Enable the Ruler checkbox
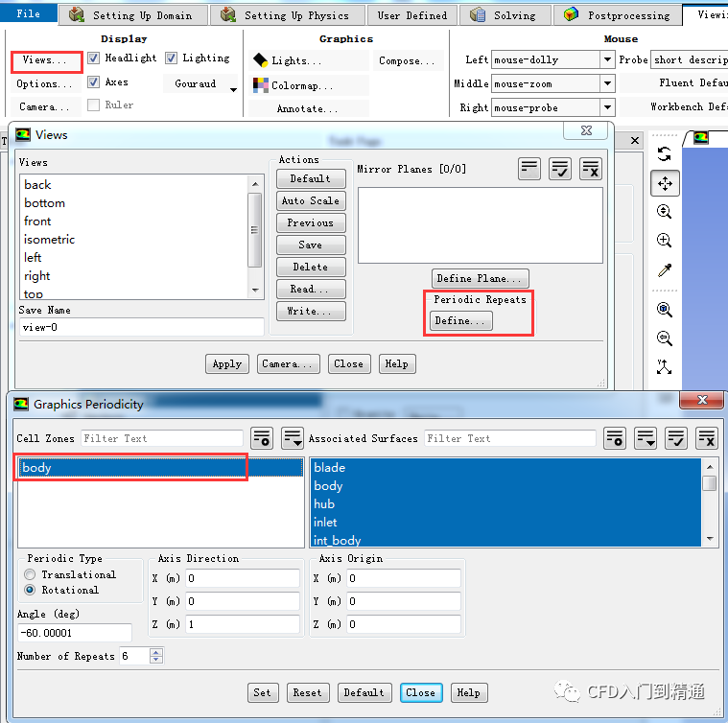This screenshot has height=723, width=728. click(x=93, y=105)
